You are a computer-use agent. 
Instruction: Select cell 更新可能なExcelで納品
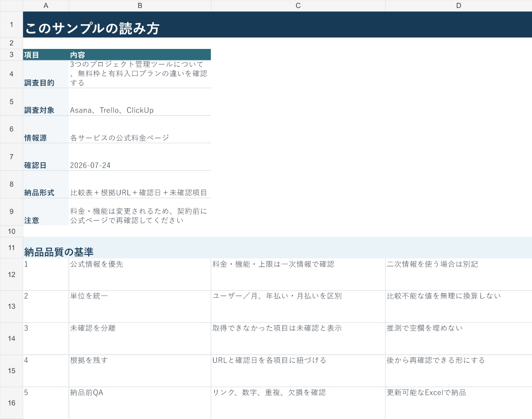click(459, 403)
